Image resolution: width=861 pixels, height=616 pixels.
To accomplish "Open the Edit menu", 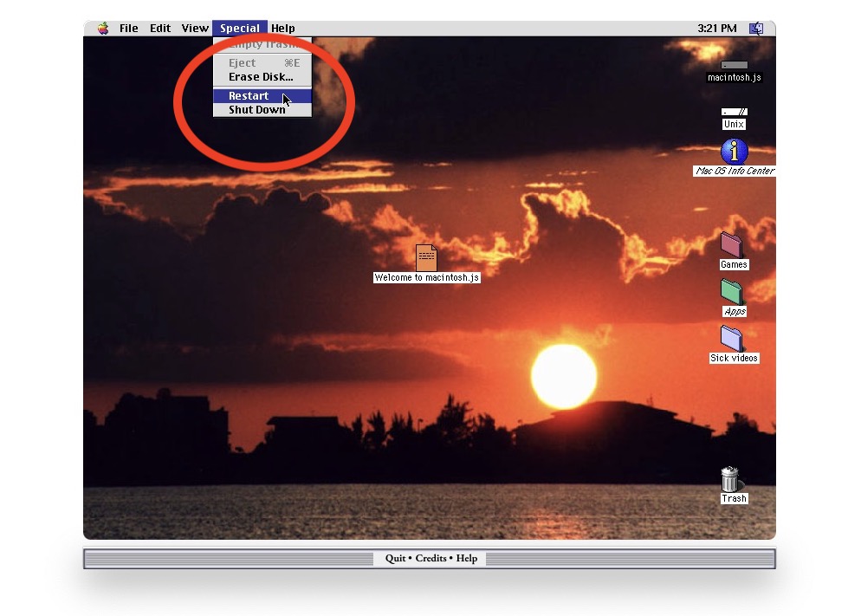I will [160, 29].
